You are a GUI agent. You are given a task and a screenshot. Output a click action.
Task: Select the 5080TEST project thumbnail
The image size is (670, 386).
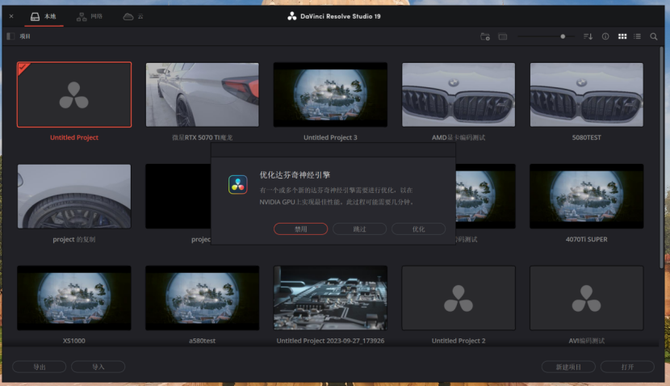586,94
